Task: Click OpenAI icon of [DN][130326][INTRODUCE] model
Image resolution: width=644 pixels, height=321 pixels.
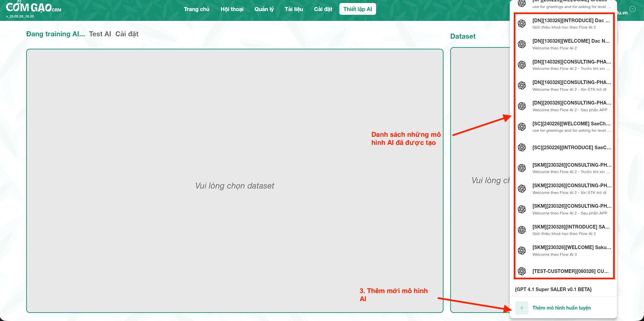Action: point(522,24)
